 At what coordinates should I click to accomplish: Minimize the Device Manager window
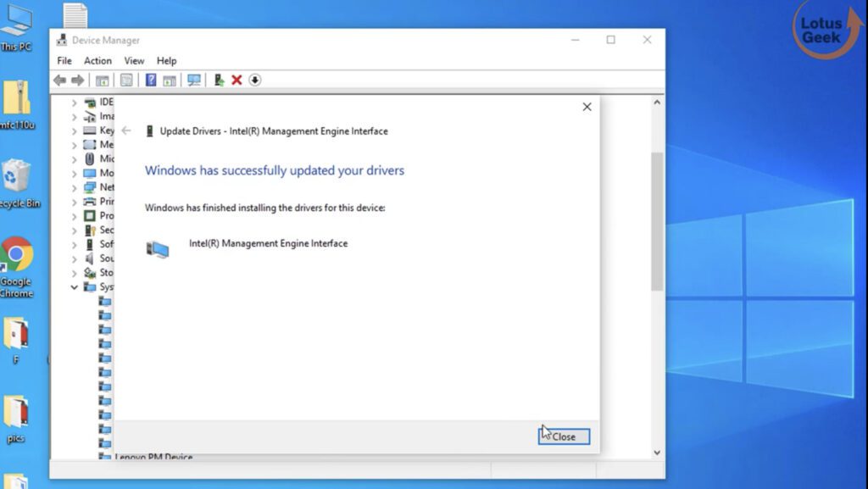[576, 40]
